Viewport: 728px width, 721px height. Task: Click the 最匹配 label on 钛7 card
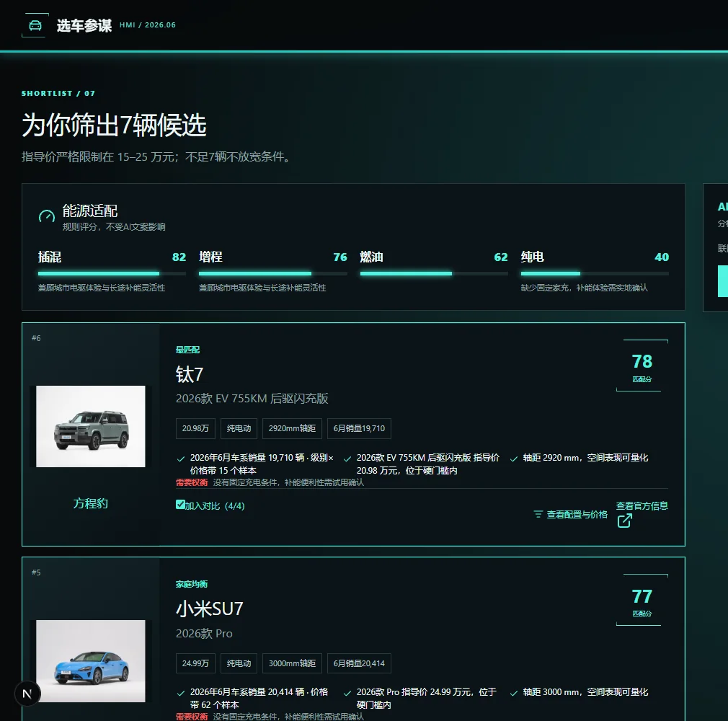click(187, 350)
